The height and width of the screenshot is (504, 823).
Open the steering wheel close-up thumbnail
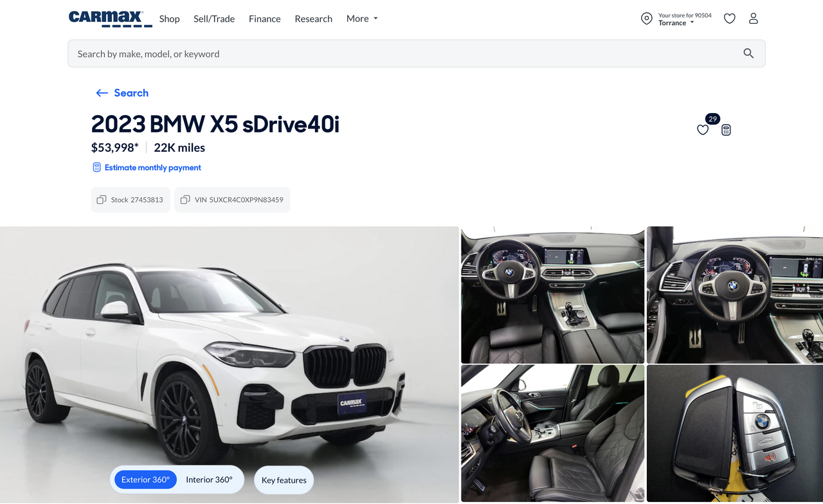[735, 294]
